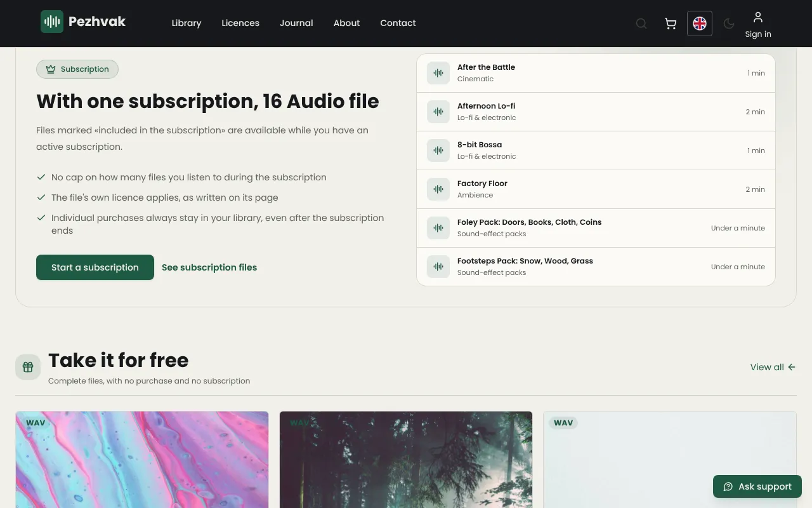Click waveform icon beside 8-bit Bossa
The width and height of the screenshot is (812, 508).
pos(438,150)
